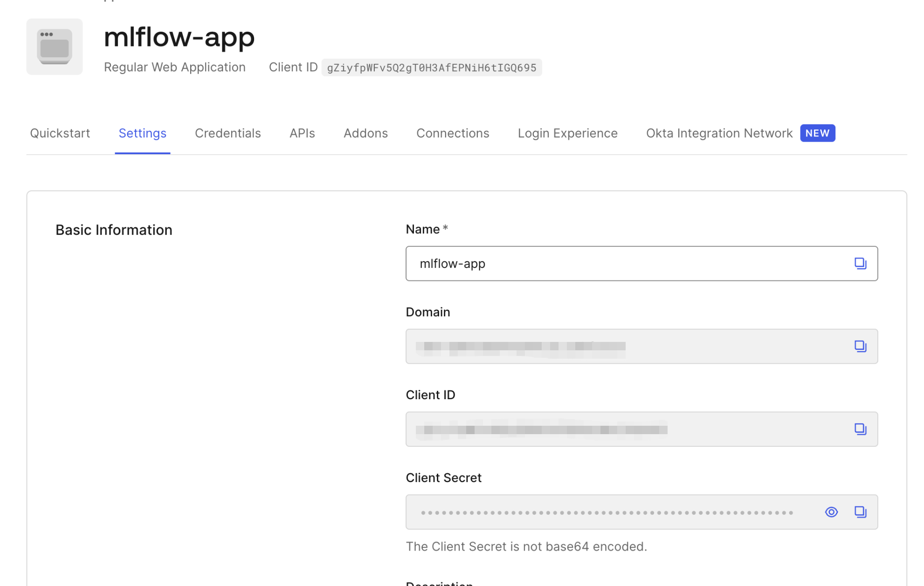This screenshot has width=924, height=586.
Task: Click the copy icon next to Client Secret
Action: point(861,512)
